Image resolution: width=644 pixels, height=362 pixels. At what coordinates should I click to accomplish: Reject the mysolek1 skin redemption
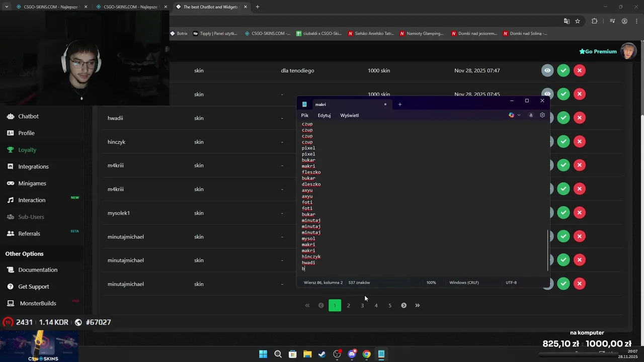pos(580,213)
